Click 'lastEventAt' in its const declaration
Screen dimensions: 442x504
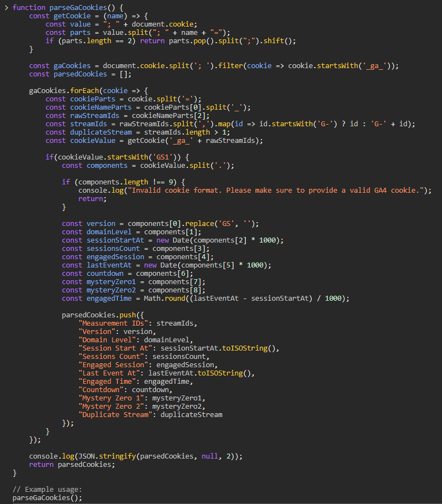pos(109,265)
